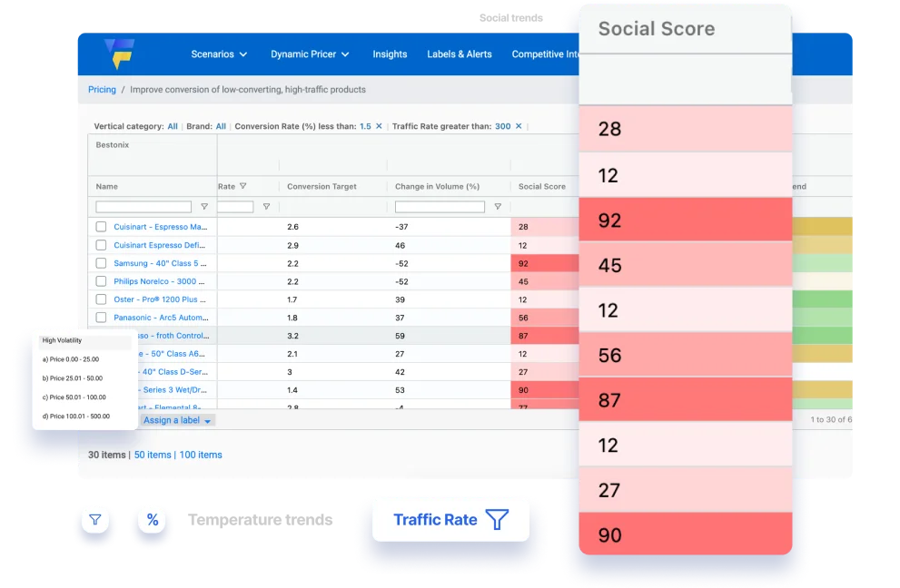This screenshot has width=900, height=588.
Task: Select the Samsung - 40" Class 5 checkbox
Action: tap(101, 263)
